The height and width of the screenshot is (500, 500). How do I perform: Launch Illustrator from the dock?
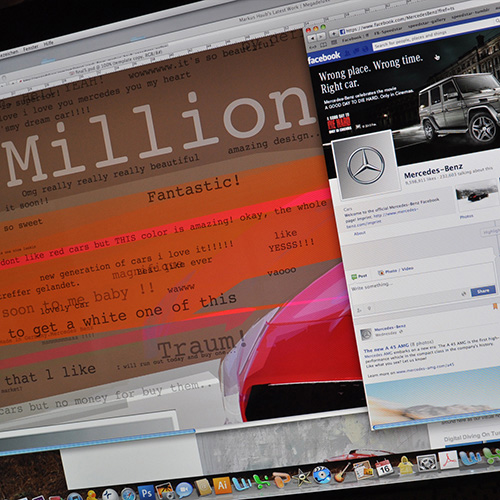pos(222,485)
